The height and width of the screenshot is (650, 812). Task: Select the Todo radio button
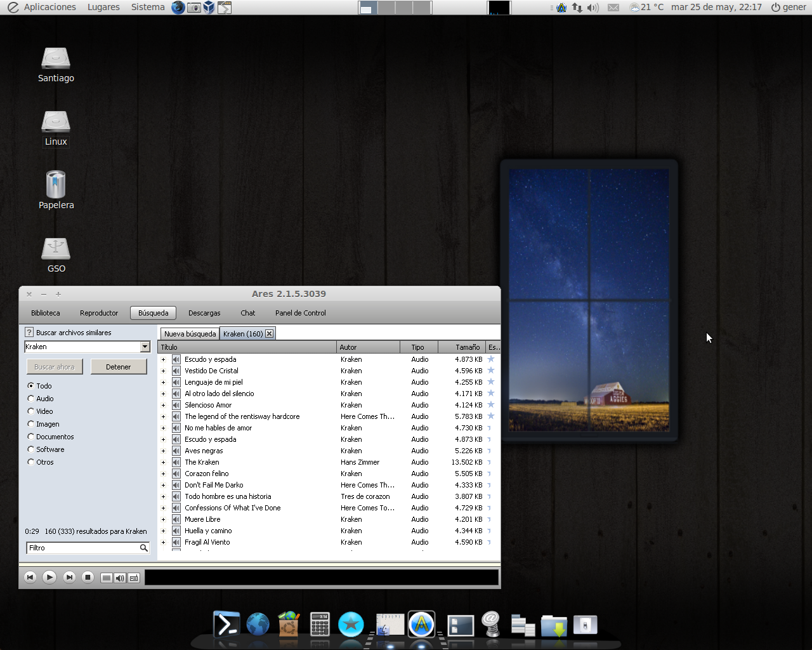coord(30,386)
